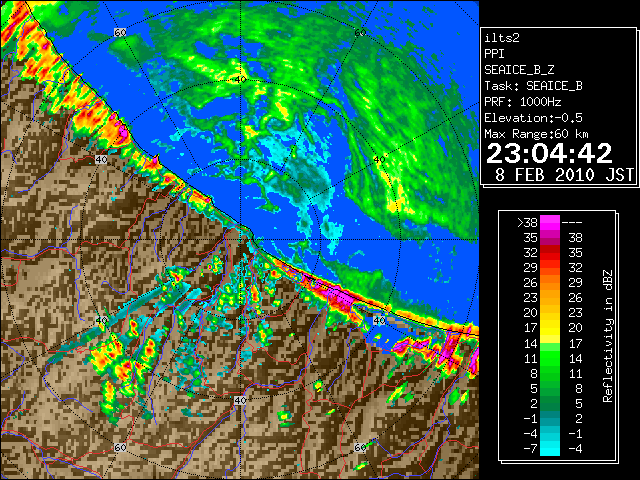640x480 pixels.
Task: Select the "Task: SEAICE_B" line
Action: [x=533, y=86]
